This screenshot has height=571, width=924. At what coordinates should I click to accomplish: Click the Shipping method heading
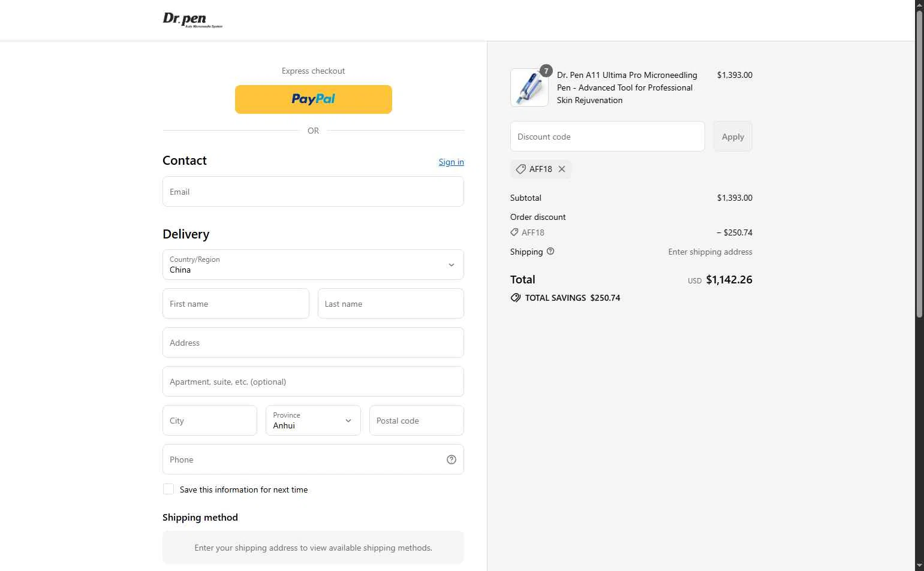click(200, 518)
